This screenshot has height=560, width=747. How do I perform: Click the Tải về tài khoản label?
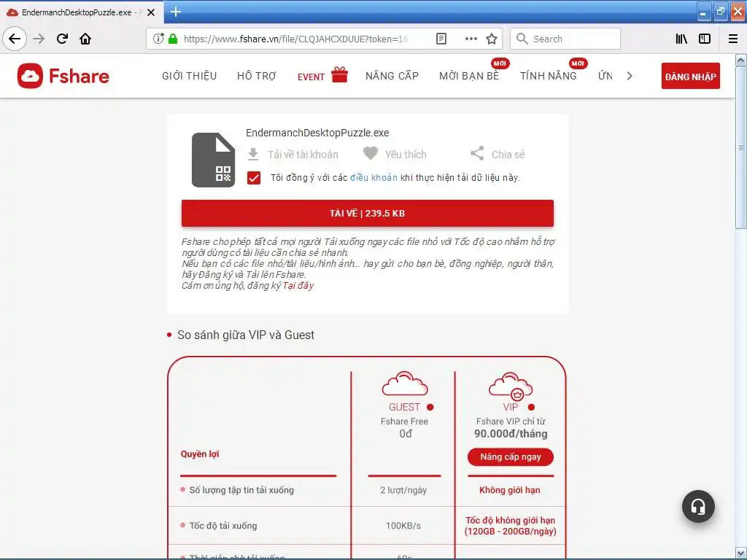303,155
